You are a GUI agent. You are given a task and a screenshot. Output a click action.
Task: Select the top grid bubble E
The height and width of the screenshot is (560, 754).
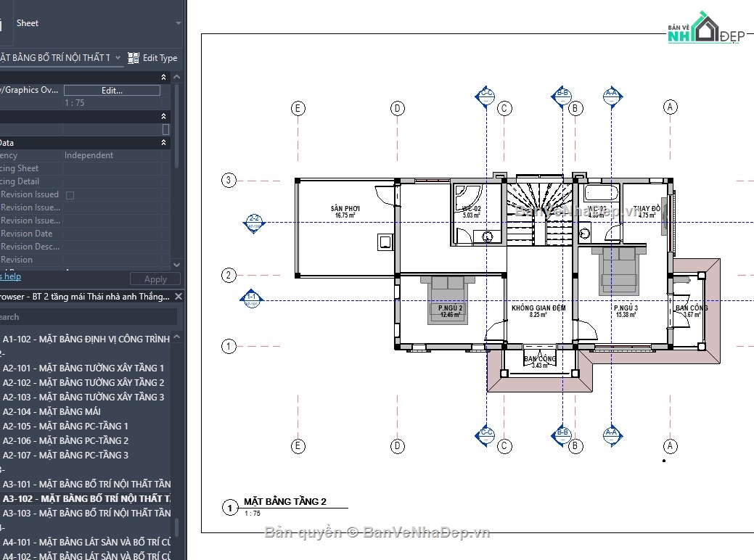298,108
